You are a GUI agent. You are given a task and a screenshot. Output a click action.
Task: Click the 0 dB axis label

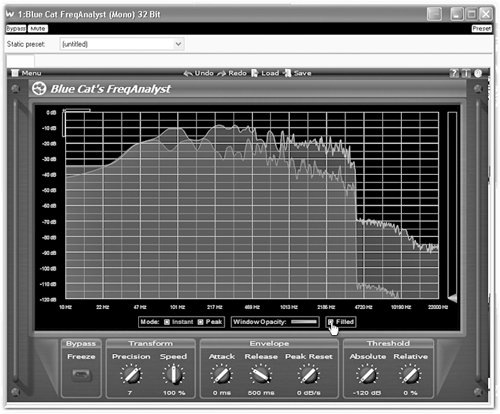[x=51, y=113]
